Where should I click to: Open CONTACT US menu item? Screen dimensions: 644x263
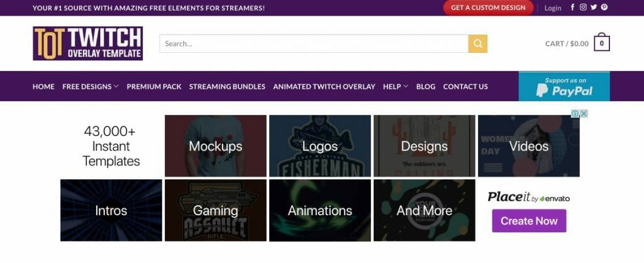click(x=465, y=87)
